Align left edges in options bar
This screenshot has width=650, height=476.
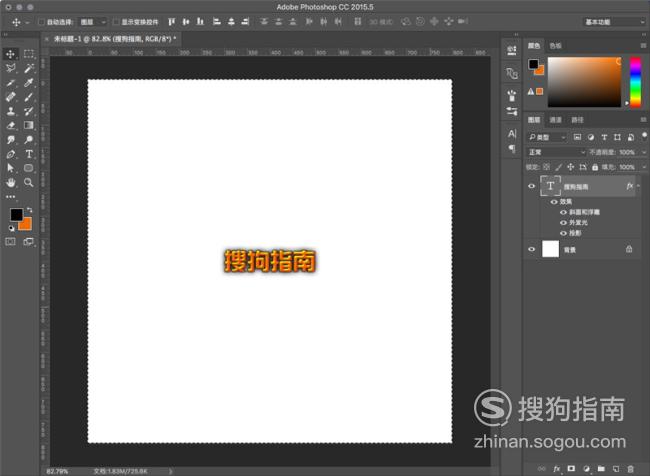(216, 22)
